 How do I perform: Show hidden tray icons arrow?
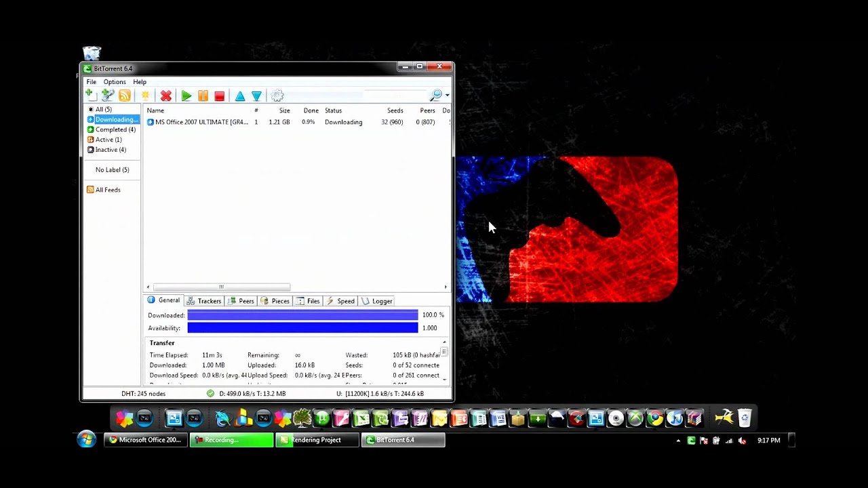pyautogui.click(x=678, y=441)
